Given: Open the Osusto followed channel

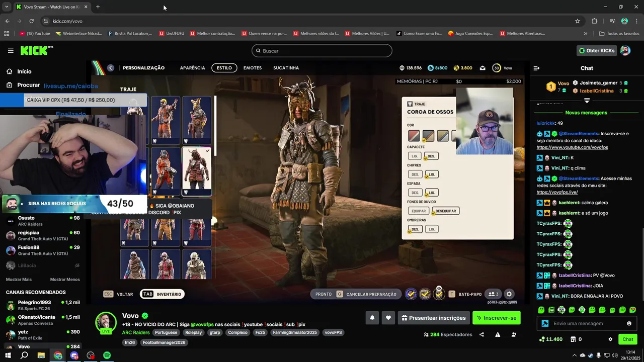Looking at the screenshot, I should click(x=43, y=221).
